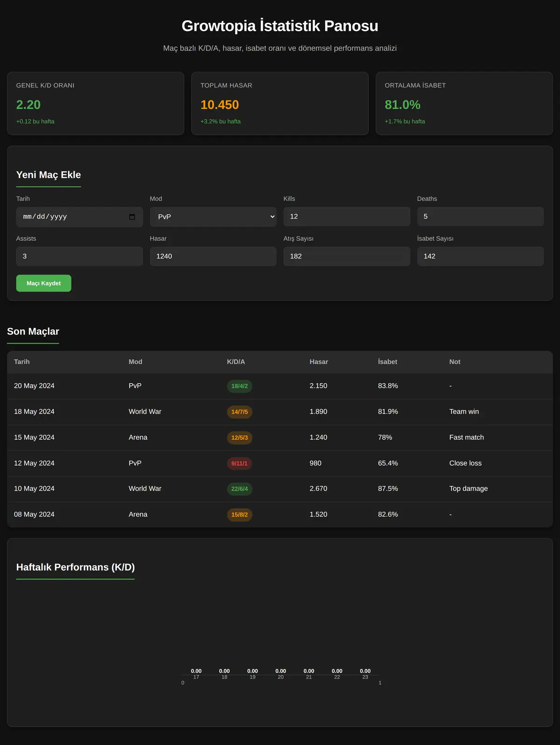
Task: Click the 87.5% accuracy value
Action: 388,488
